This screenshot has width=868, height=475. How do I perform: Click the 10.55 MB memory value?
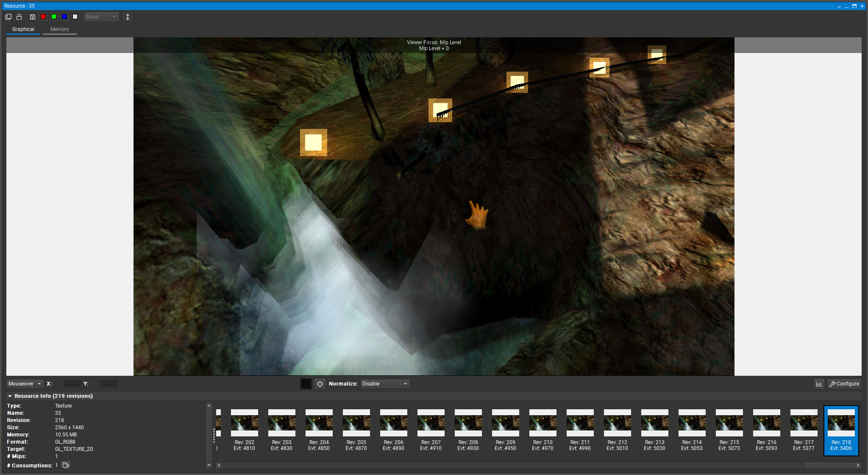coord(66,435)
